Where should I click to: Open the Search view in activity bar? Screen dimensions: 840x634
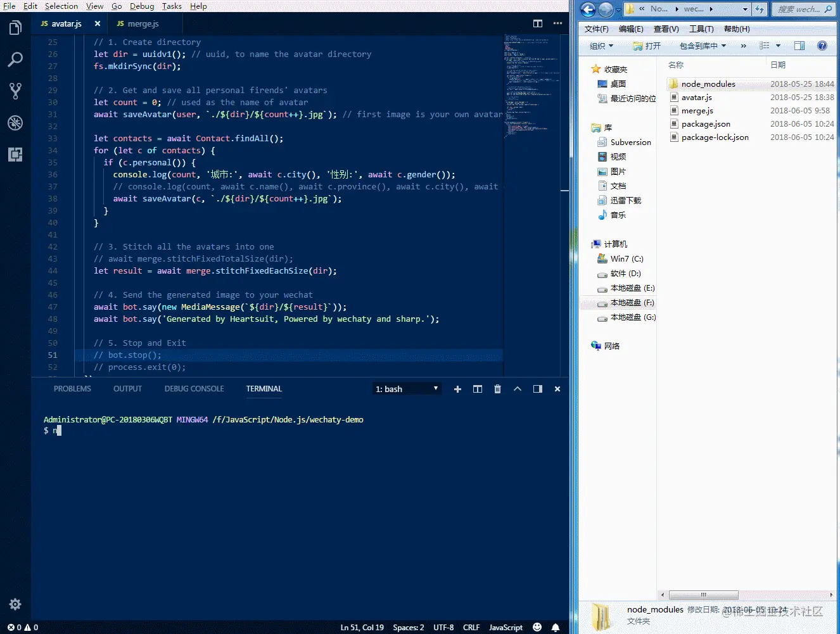tap(15, 60)
